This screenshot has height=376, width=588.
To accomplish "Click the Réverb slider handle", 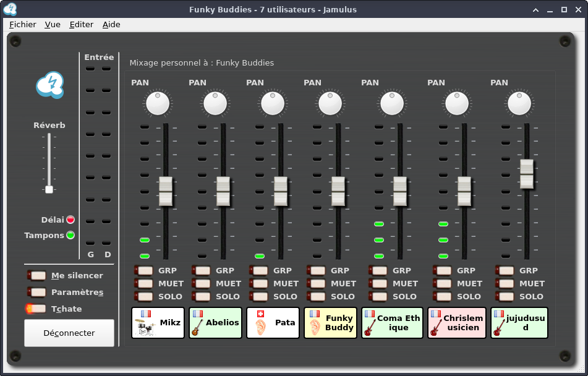I will pyautogui.click(x=49, y=189).
